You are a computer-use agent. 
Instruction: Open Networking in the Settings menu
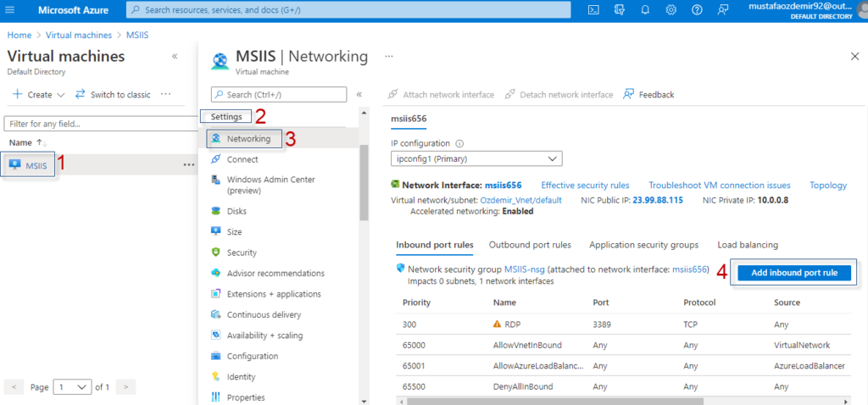click(248, 139)
